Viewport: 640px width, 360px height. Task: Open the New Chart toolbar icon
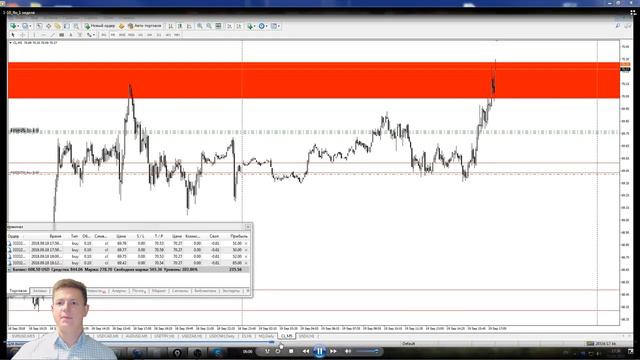pyautogui.click(x=13, y=26)
